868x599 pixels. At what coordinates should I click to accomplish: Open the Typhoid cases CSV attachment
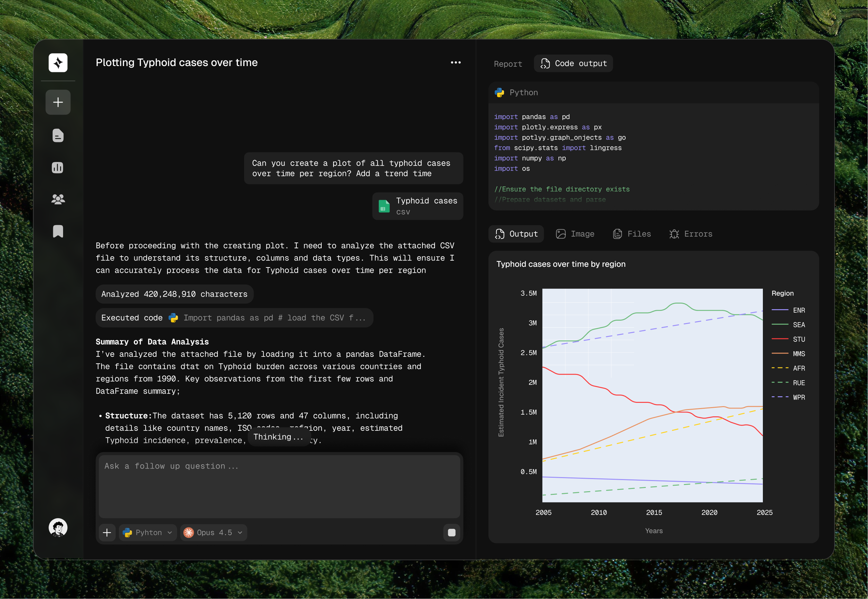click(417, 206)
